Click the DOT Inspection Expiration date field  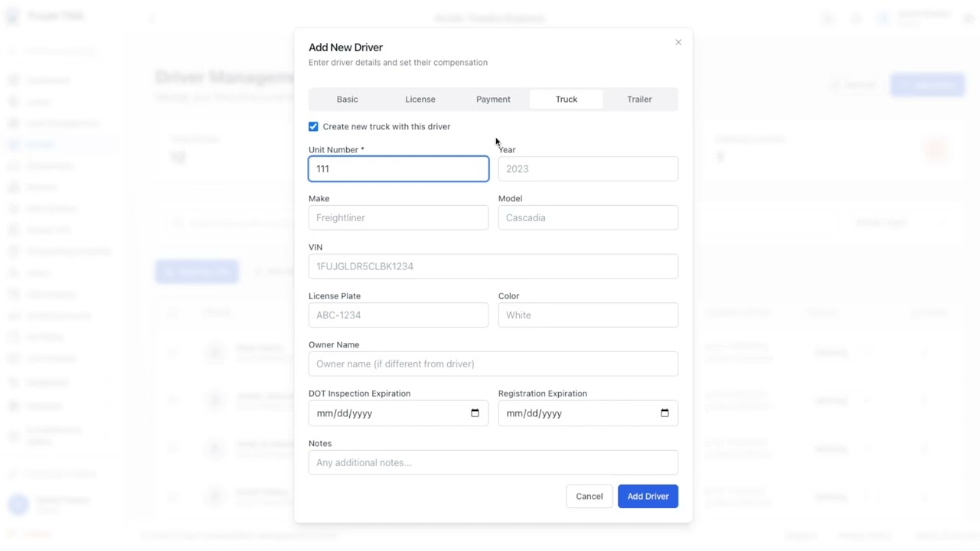click(x=398, y=413)
